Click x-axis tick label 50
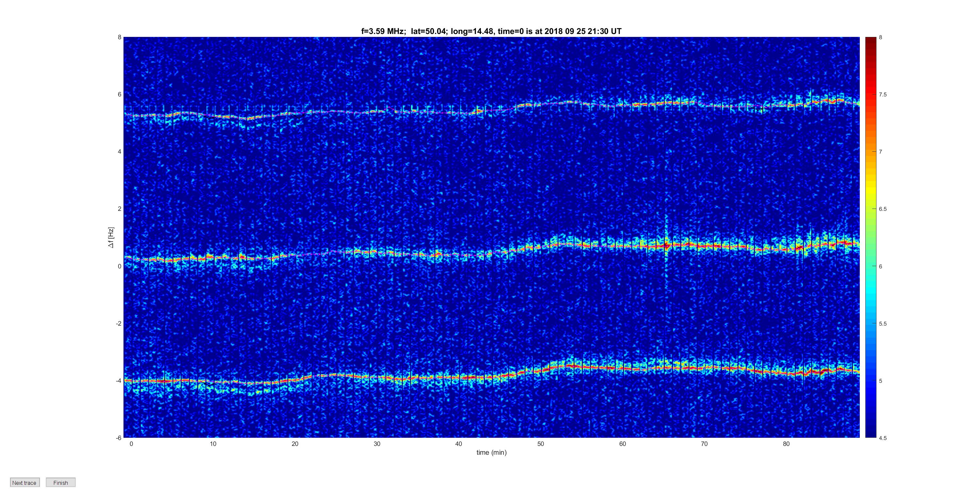 coord(541,444)
